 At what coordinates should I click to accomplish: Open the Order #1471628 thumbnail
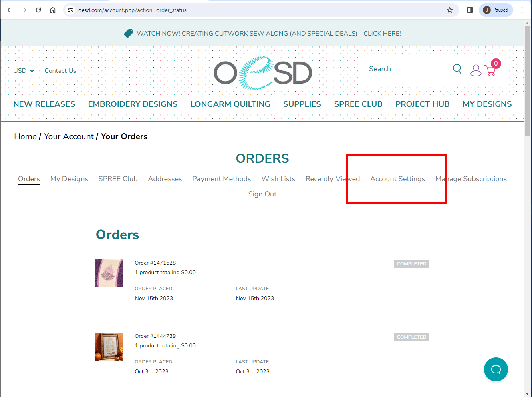pos(109,273)
